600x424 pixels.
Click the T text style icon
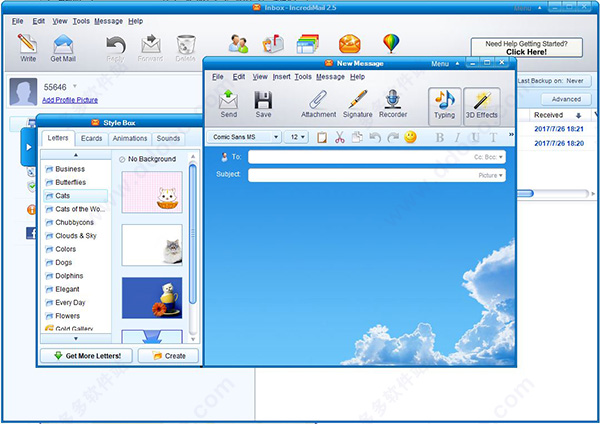click(493, 137)
